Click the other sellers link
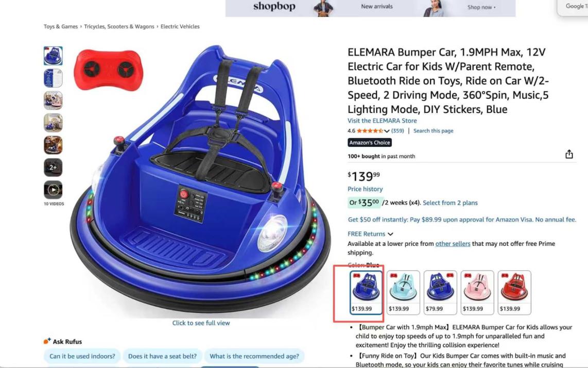588x368 pixels. (x=453, y=244)
